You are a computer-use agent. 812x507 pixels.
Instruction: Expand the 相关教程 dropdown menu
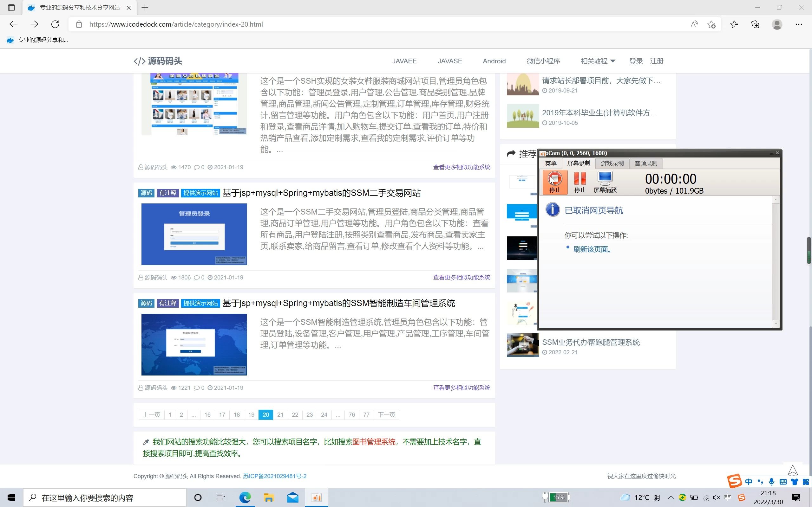pos(598,61)
